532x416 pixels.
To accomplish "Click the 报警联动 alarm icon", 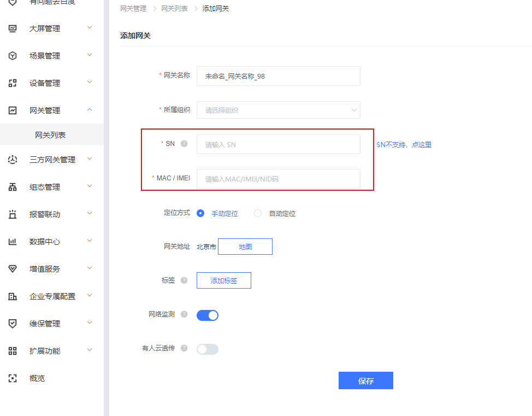I will pyautogui.click(x=13, y=214).
